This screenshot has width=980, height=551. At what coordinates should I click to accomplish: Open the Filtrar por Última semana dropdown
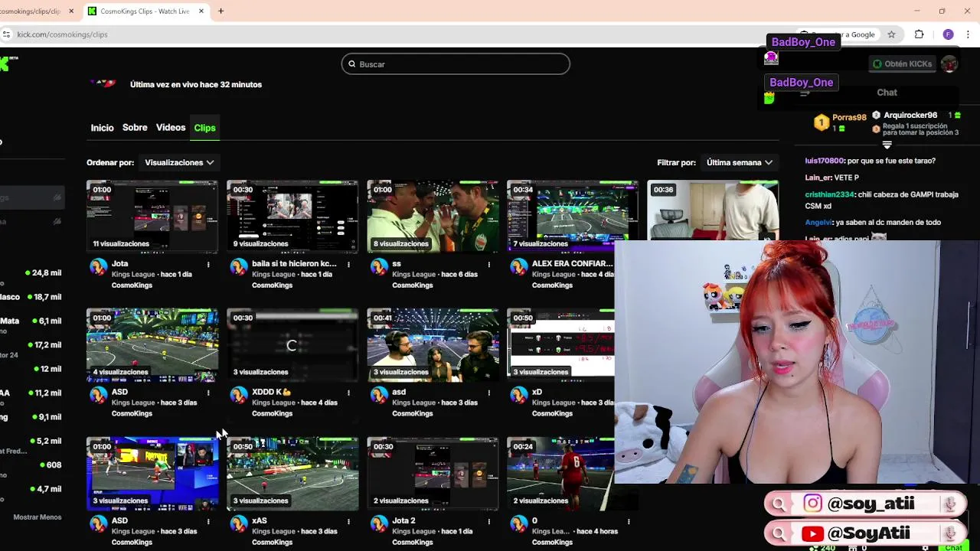coord(739,162)
